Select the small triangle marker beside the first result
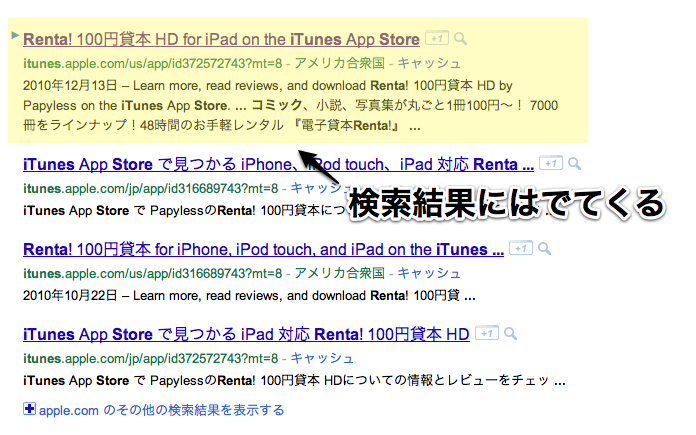The image size is (696, 435). pos(13,37)
